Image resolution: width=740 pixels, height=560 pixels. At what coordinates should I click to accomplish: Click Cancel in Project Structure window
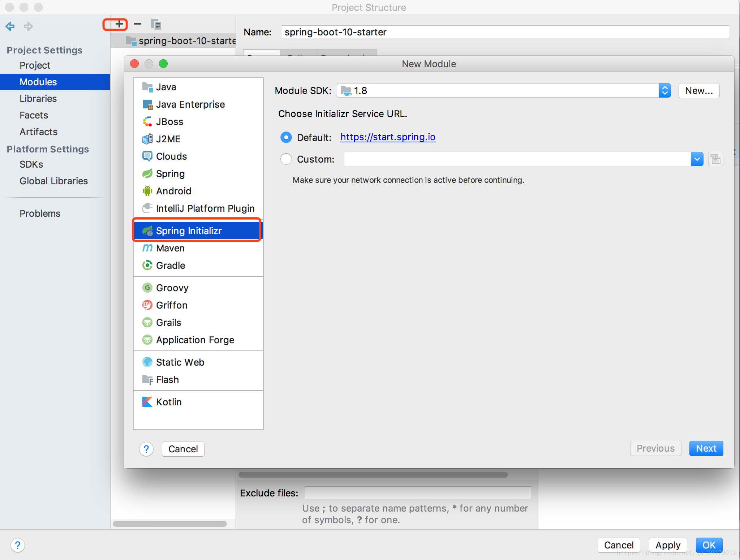click(x=619, y=545)
